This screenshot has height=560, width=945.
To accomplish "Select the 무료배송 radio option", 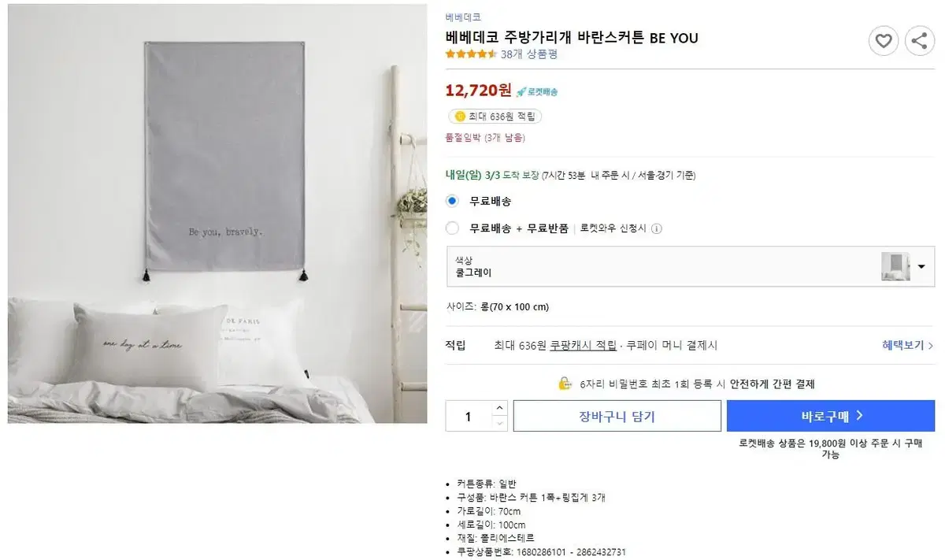I will tap(452, 201).
